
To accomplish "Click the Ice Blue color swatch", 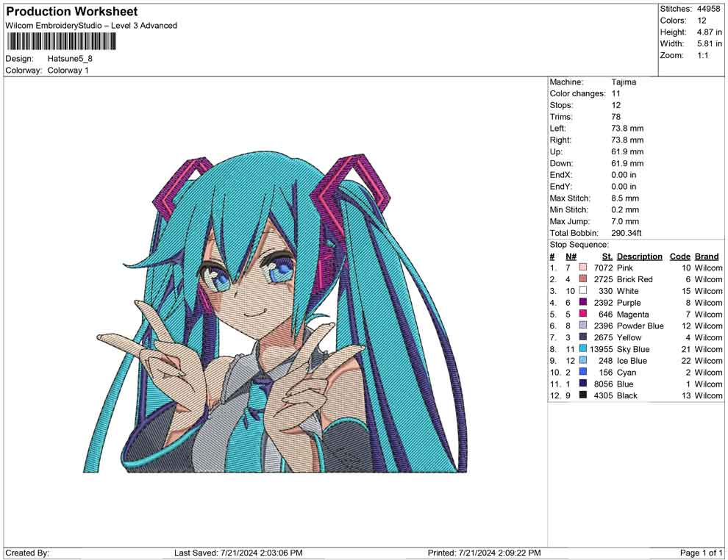I will (x=583, y=360).
